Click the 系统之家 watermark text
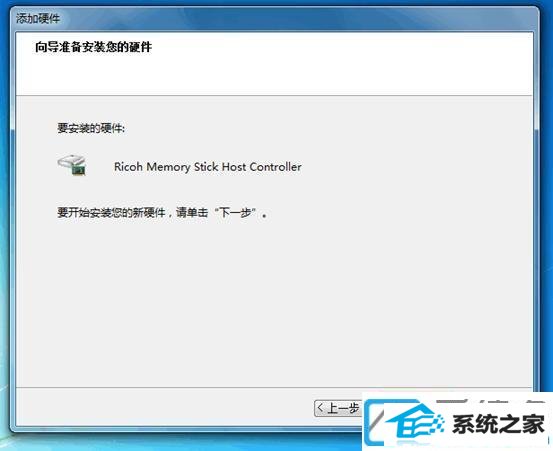The width and height of the screenshot is (553, 451). point(498,424)
